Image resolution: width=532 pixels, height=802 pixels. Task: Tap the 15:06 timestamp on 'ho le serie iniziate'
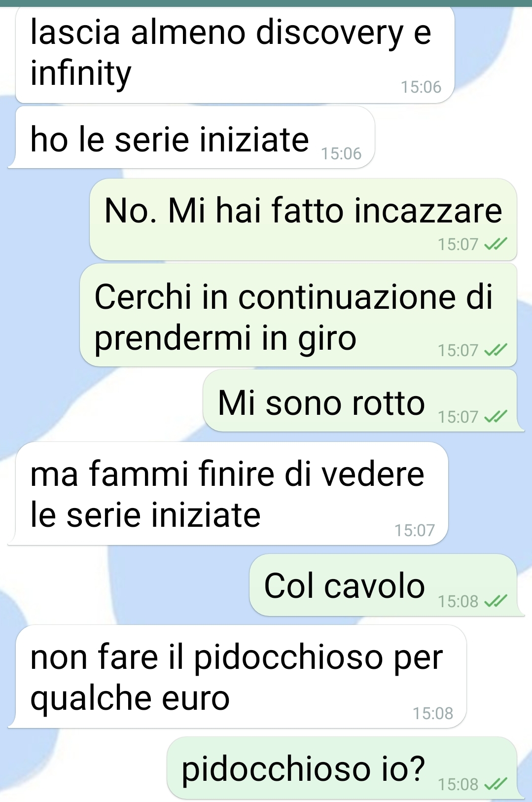tap(341, 154)
